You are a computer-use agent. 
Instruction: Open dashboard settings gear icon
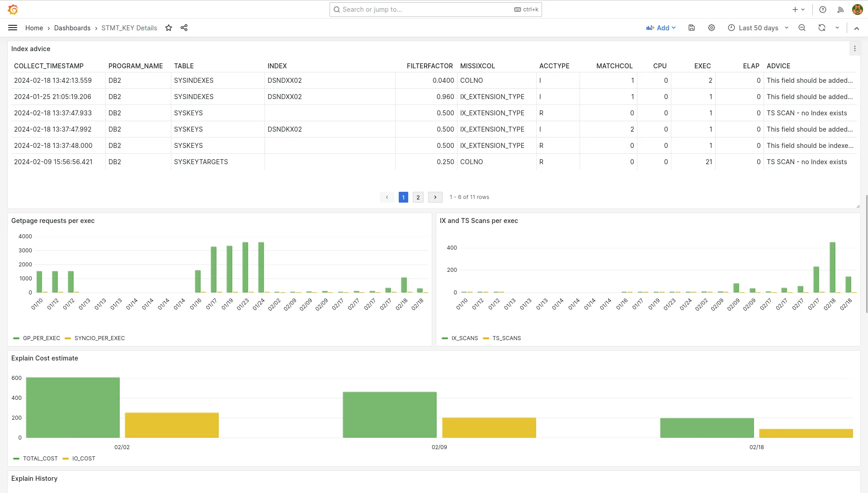pyautogui.click(x=712, y=28)
